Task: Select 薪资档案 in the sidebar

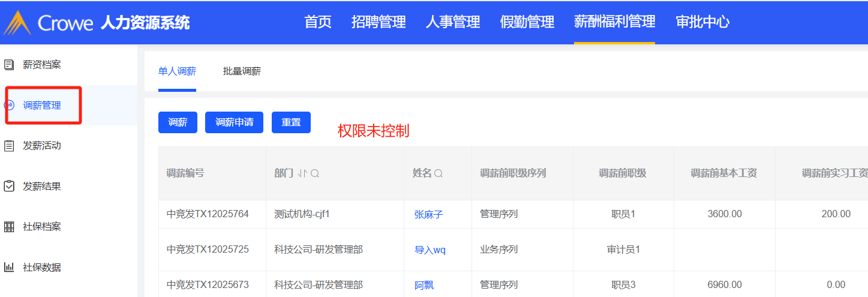Action: [42, 65]
